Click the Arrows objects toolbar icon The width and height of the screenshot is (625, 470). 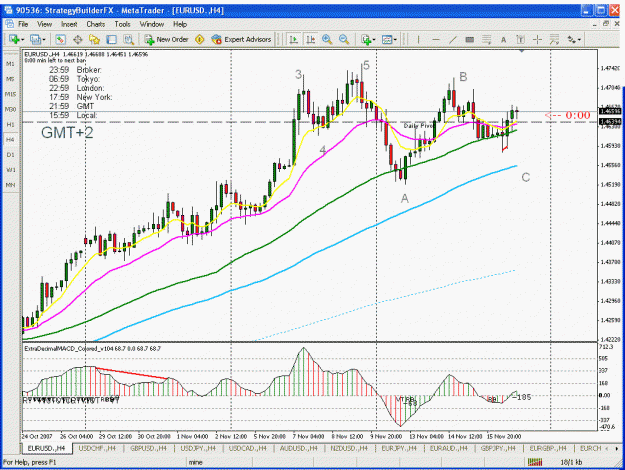572,39
